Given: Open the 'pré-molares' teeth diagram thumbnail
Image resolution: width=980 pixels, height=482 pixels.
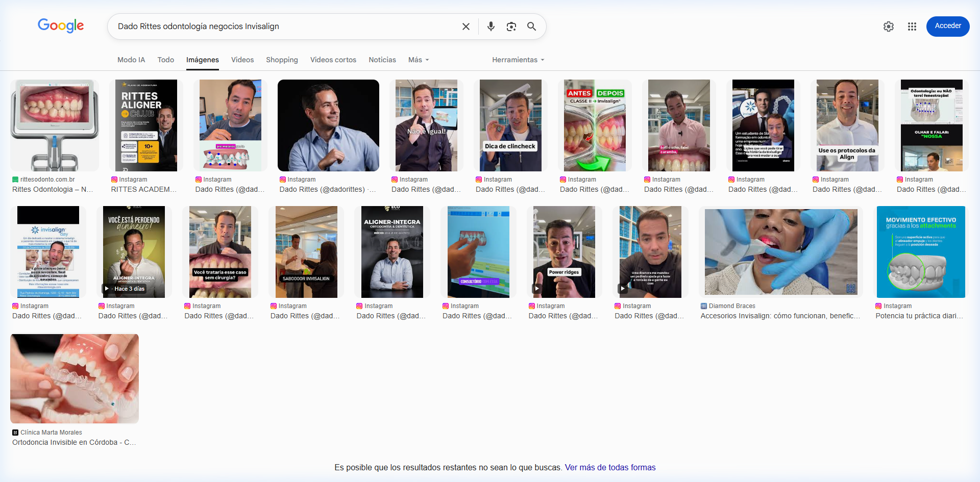Looking at the screenshot, I should pyautogui.click(x=230, y=125).
